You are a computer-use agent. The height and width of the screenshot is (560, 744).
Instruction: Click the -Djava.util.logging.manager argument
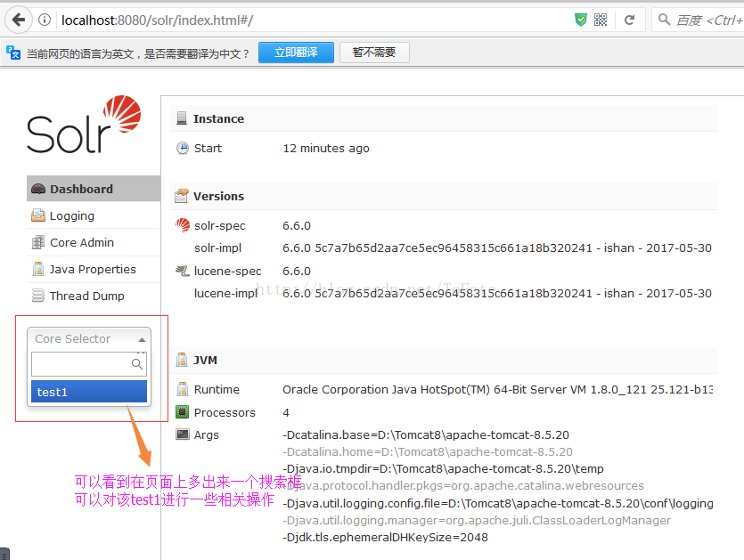coord(477,520)
